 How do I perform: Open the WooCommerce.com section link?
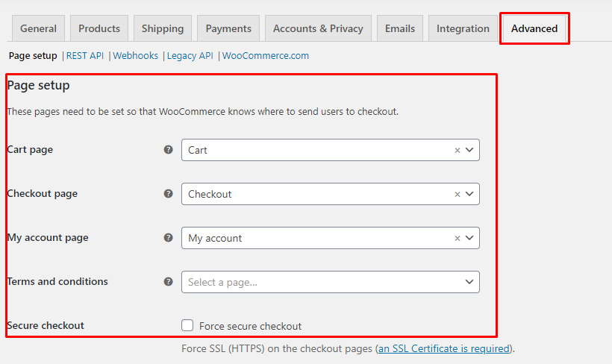266,56
